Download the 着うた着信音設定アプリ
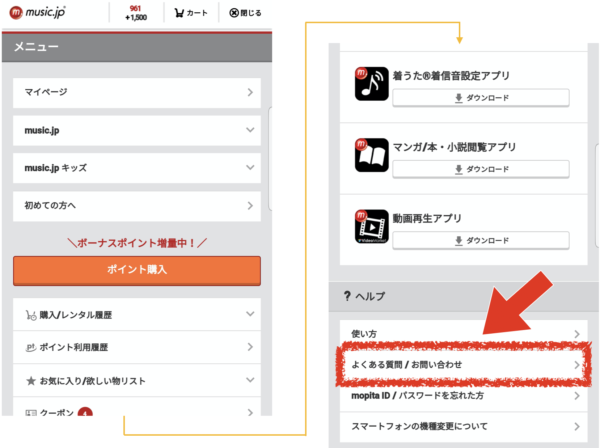This screenshot has height=448, width=600. point(481,98)
